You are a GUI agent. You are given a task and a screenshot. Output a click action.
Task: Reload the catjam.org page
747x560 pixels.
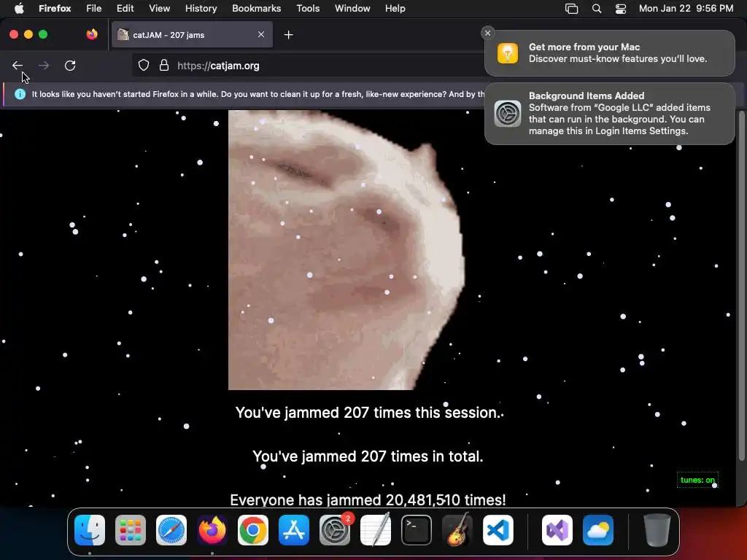point(70,65)
